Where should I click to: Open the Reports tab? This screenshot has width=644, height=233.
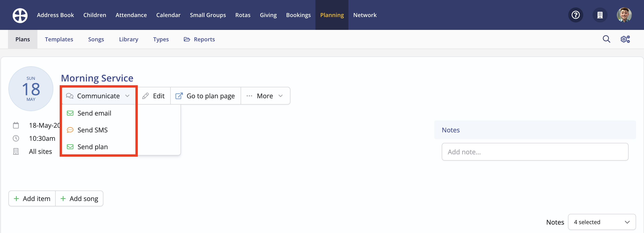pos(199,39)
